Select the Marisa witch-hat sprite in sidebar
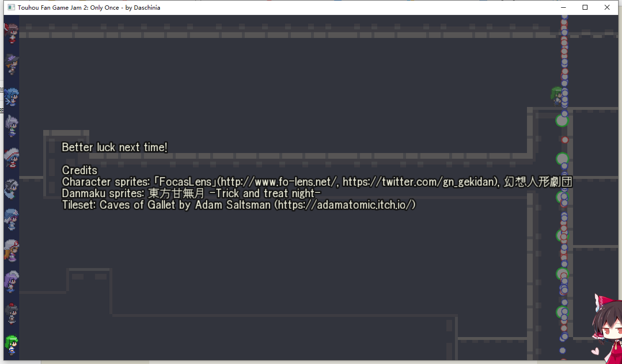Screen dimensions: 622x364 tap(11, 64)
